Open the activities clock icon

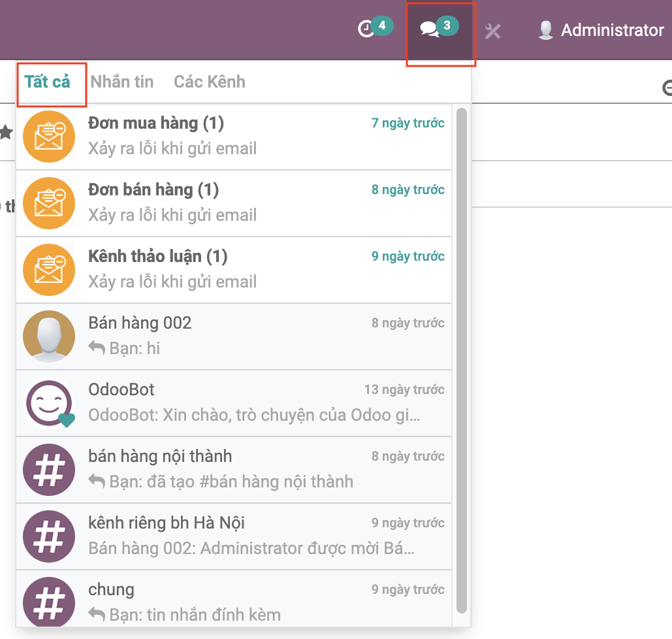[366, 29]
